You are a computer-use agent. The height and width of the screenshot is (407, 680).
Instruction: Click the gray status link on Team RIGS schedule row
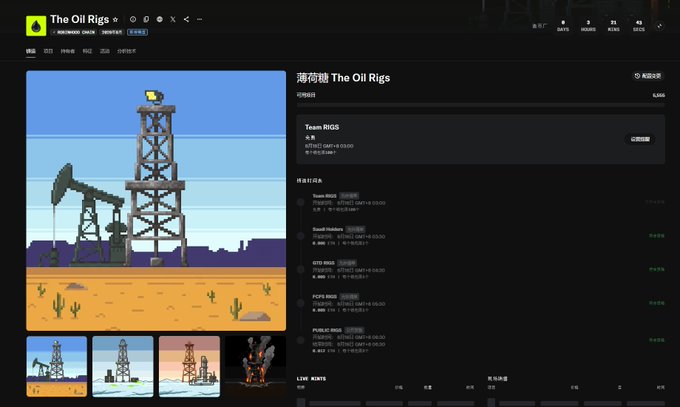point(655,202)
